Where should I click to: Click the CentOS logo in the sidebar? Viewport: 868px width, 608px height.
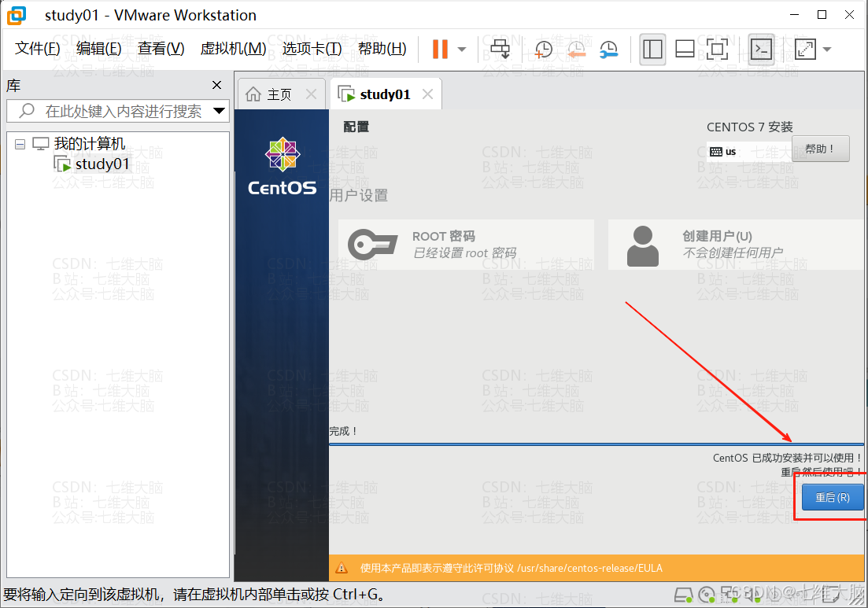(283, 167)
